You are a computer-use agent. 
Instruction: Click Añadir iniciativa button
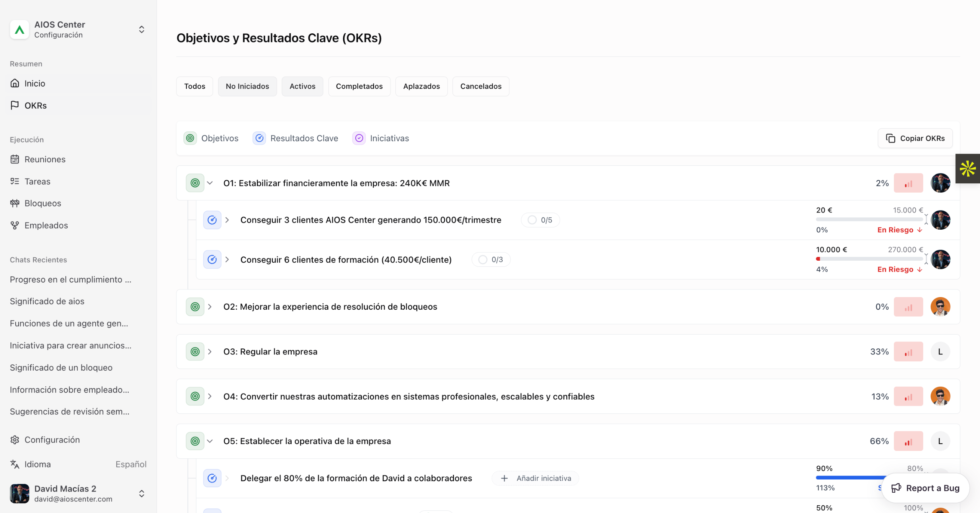535,478
